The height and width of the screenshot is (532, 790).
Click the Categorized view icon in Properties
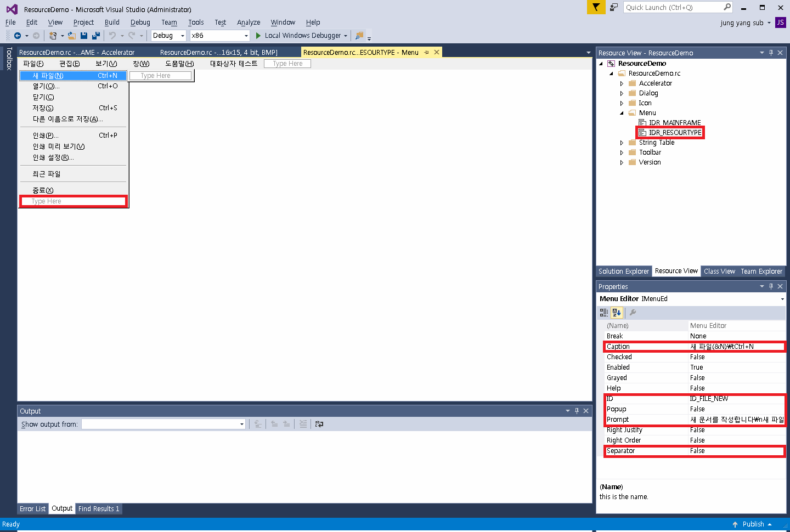603,313
